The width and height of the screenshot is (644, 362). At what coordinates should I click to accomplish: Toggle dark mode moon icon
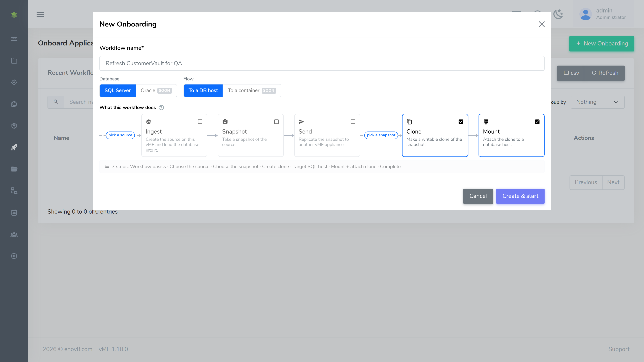[x=558, y=14]
